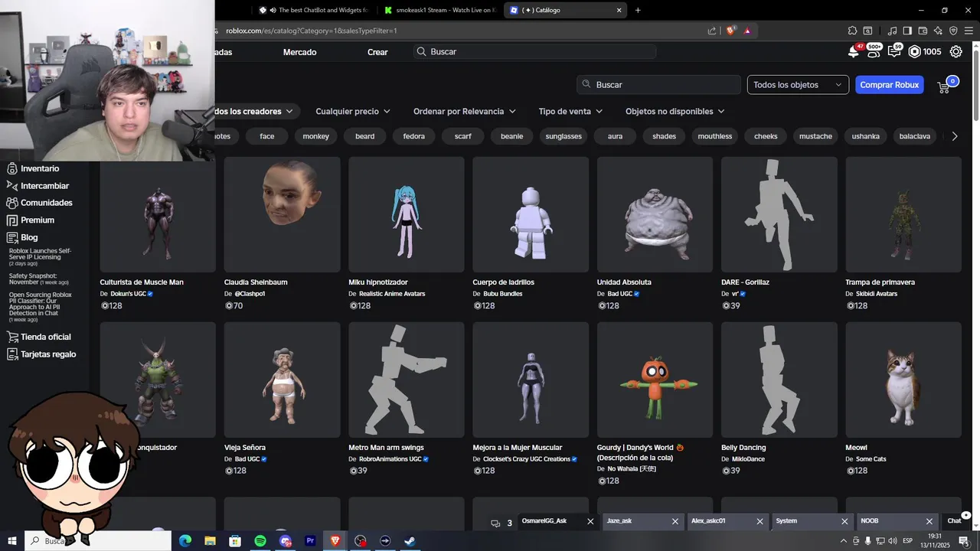This screenshot has width=980, height=551.
Task: Toggle Brave sidebar panel icon
Action: pyautogui.click(x=907, y=31)
